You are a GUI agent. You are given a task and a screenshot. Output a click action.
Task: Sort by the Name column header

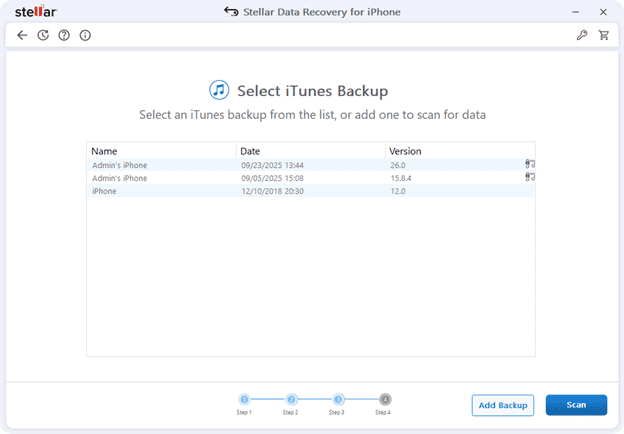(x=162, y=151)
